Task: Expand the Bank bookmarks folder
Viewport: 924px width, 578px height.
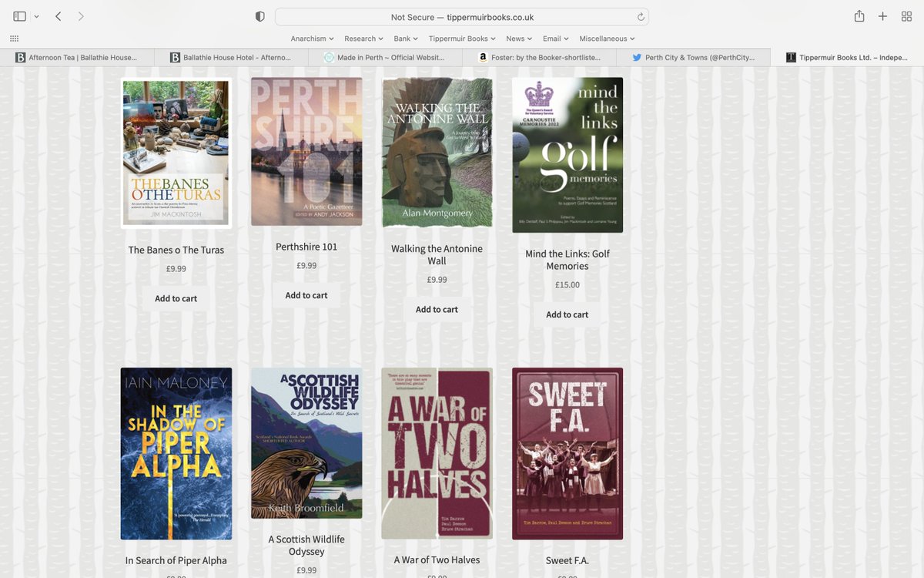Action: tap(406, 39)
